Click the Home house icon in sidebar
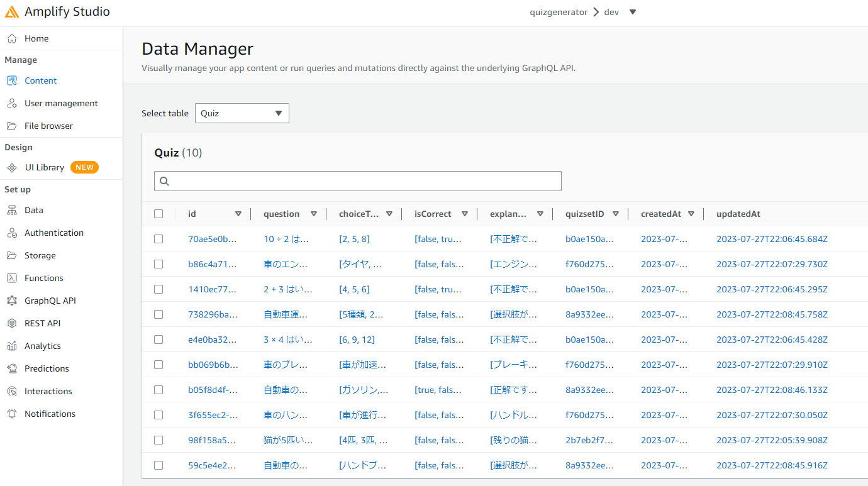This screenshot has height=486, width=868. tap(12, 38)
